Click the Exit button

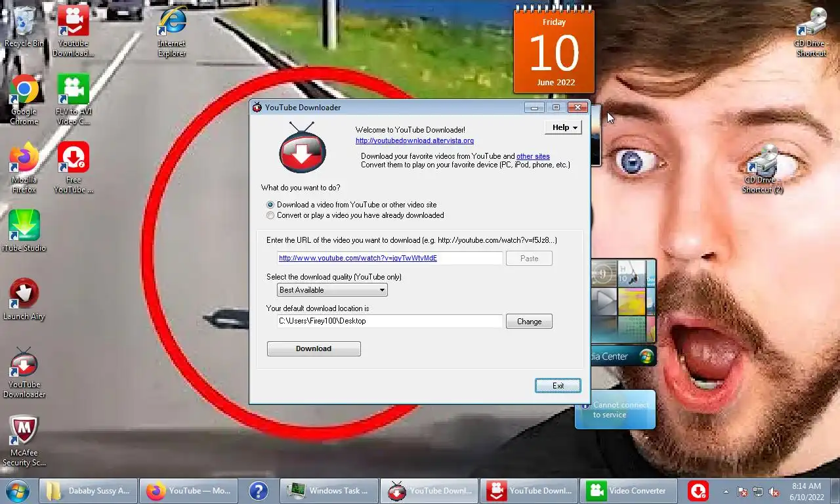[x=558, y=385]
